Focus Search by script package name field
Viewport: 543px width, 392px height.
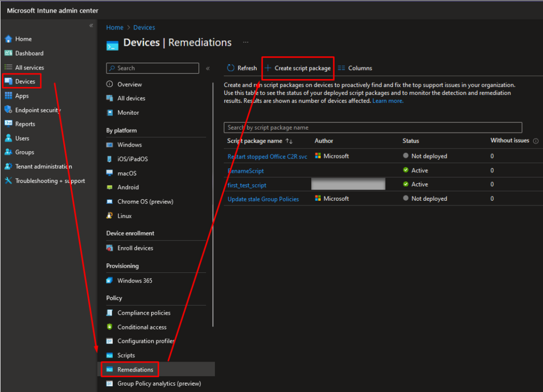pyautogui.click(x=373, y=127)
